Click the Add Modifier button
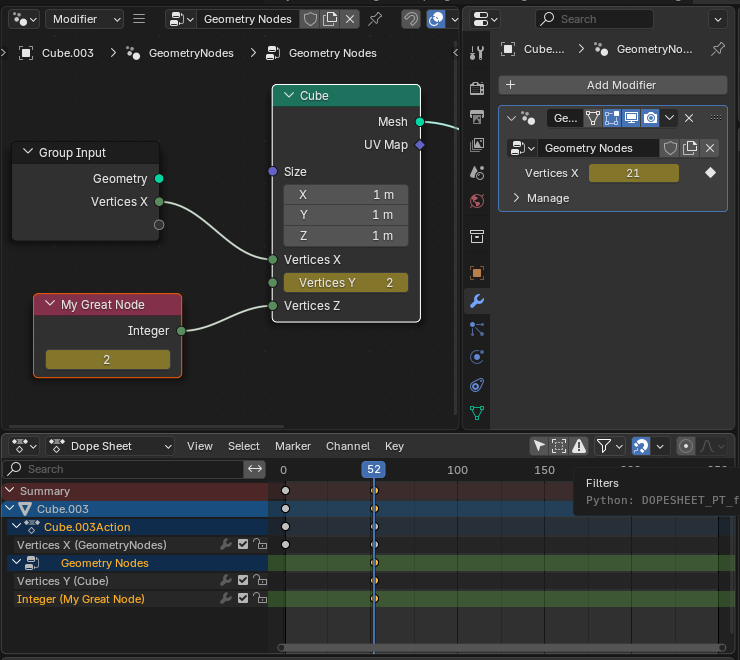 pyautogui.click(x=613, y=85)
